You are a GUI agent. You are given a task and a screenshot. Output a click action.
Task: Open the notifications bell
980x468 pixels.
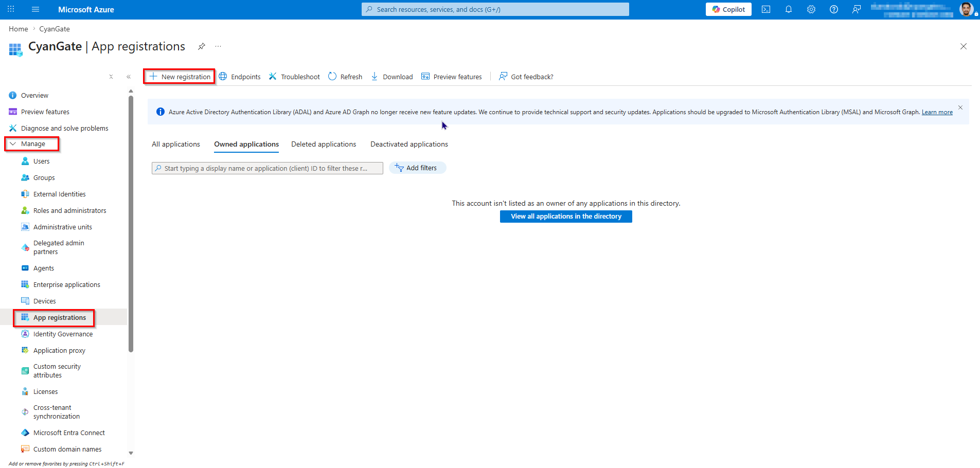coord(789,9)
